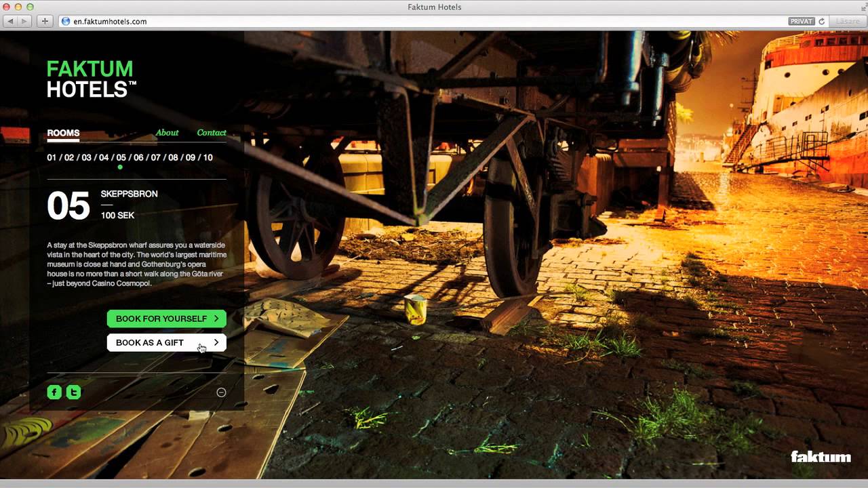This screenshot has height=488, width=868.
Task: Open the Contact page
Action: pos(212,132)
